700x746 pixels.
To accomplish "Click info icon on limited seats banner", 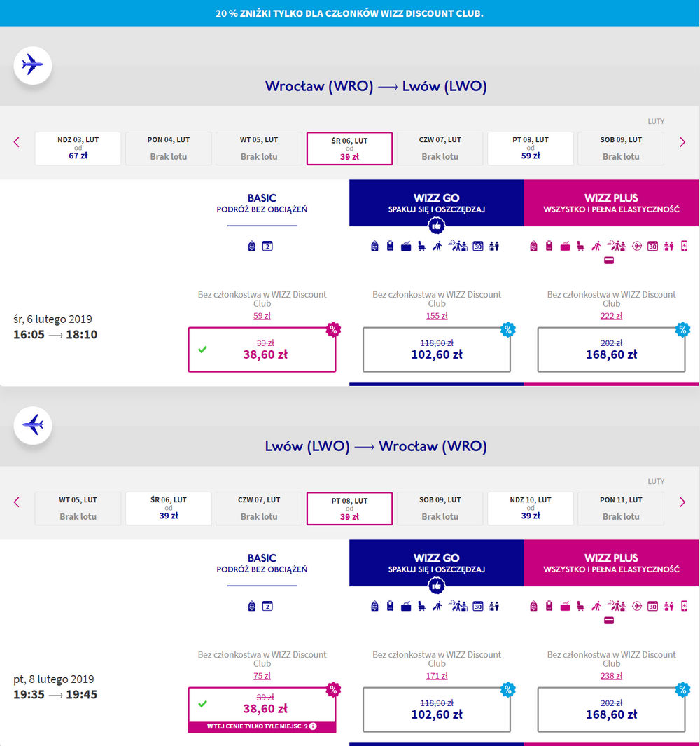I will point(313,726).
